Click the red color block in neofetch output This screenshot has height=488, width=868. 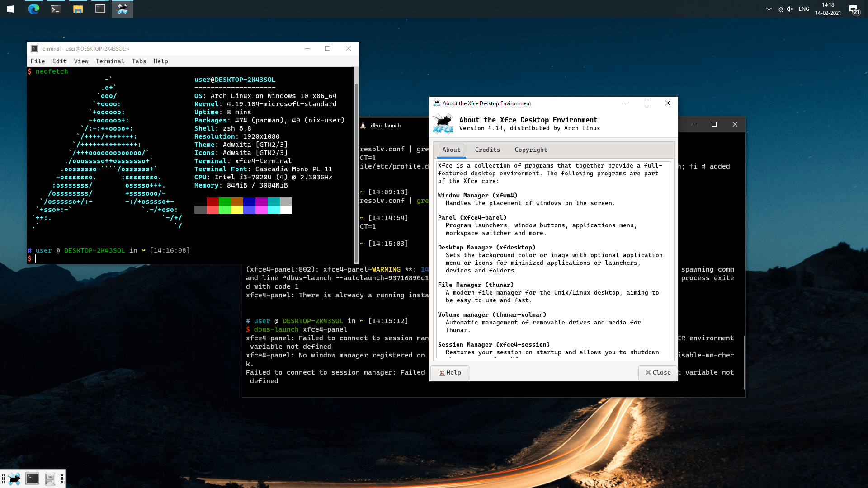click(x=212, y=202)
